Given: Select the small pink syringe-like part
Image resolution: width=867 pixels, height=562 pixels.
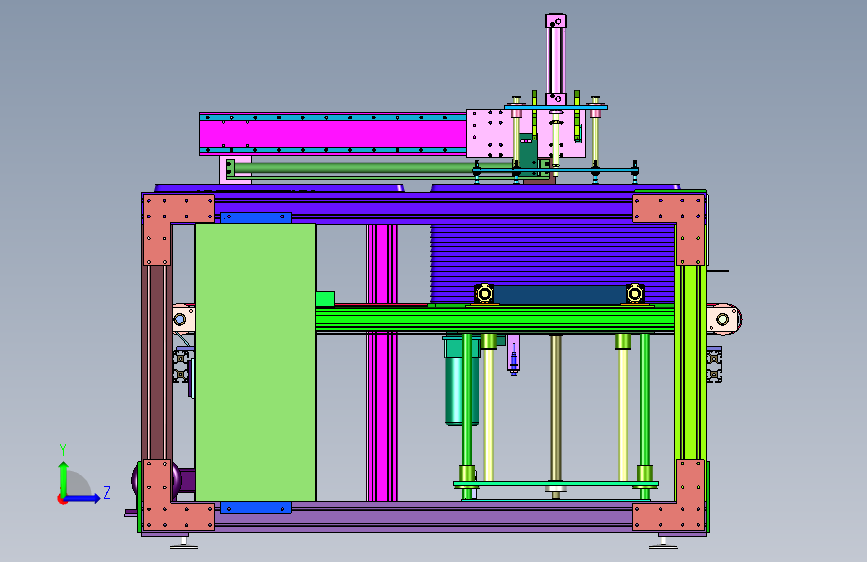Looking at the screenshot, I should [514, 355].
